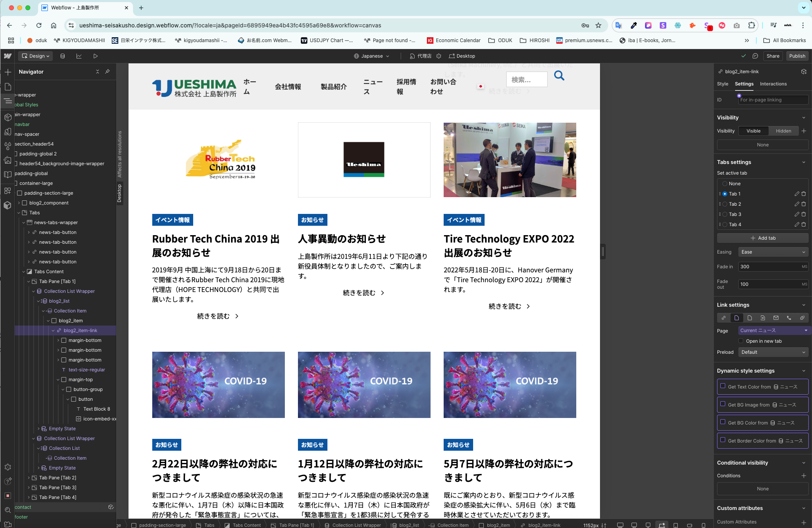Screen dimensions: 812x528
Task: Switch to the Interactions tab
Action: pyautogui.click(x=773, y=84)
